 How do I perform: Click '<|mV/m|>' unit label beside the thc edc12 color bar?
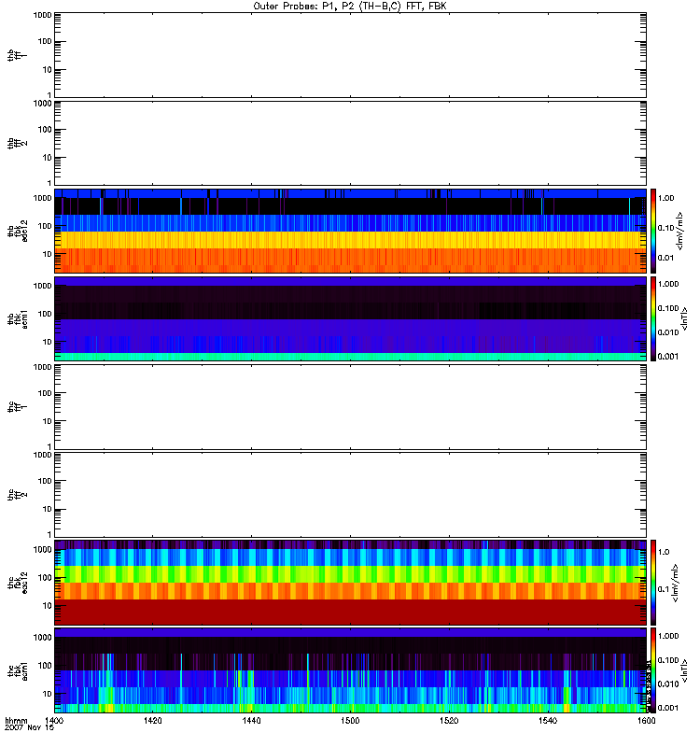coord(675,583)
